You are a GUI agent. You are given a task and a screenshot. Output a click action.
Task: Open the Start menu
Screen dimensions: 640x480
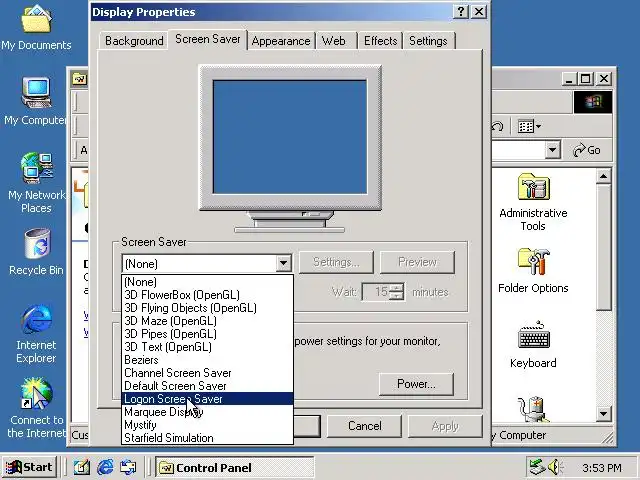(x=29, y=467)
